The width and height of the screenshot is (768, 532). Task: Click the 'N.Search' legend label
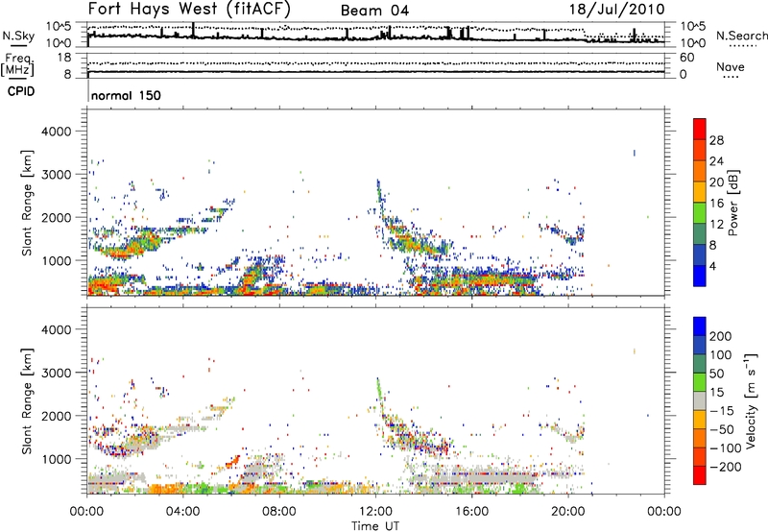(x=741, y=36)
